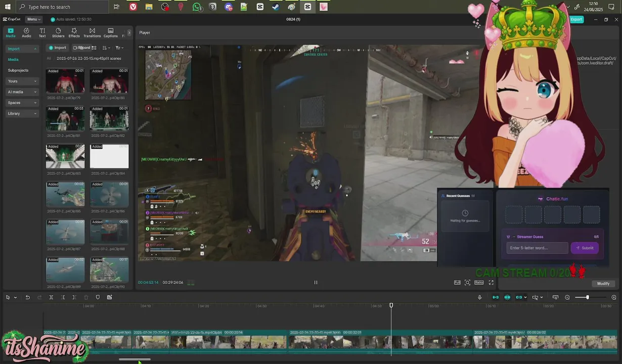Pause playback in the Player

(x=316, y=283)
